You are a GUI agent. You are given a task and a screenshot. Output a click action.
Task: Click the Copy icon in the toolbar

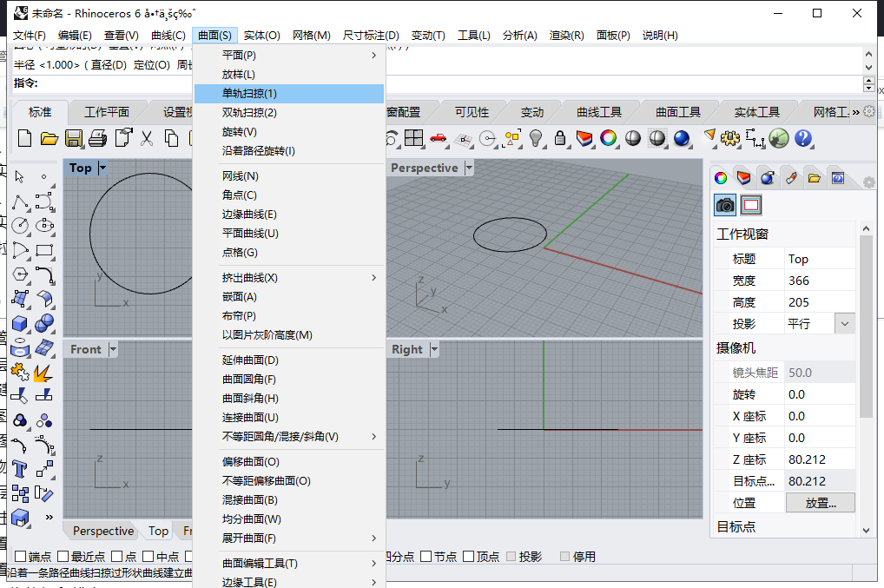click(x=171, y=138)
